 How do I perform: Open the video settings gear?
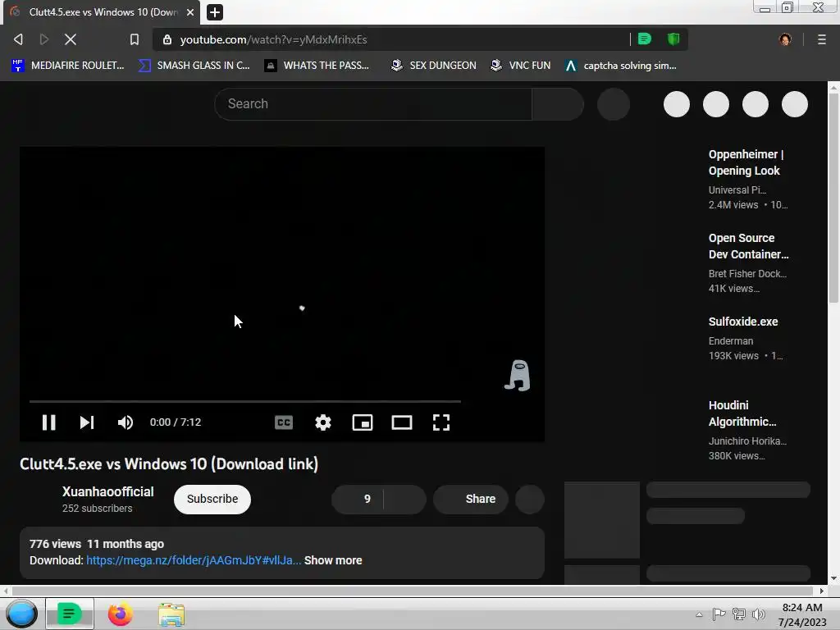click(x=323, y=422)
